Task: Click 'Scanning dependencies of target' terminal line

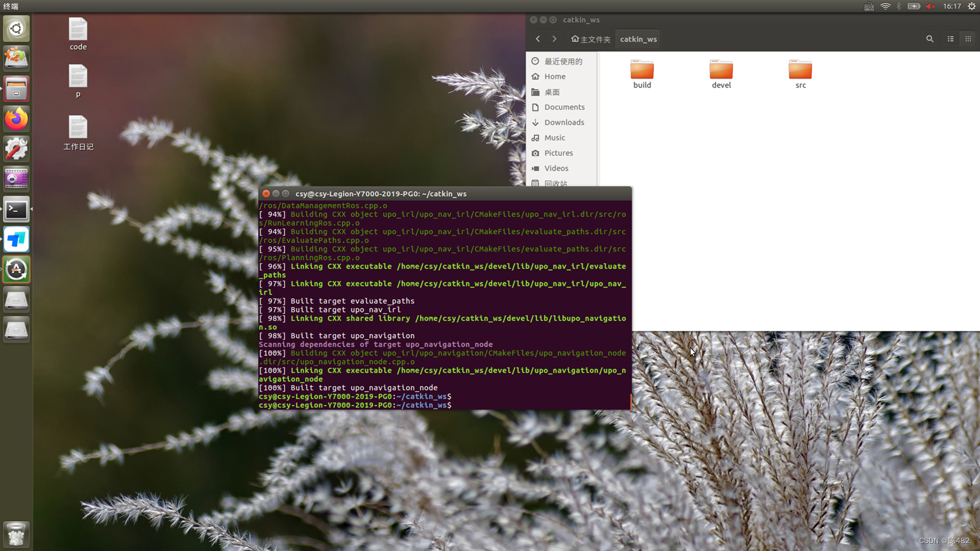Action: [376, 344]
